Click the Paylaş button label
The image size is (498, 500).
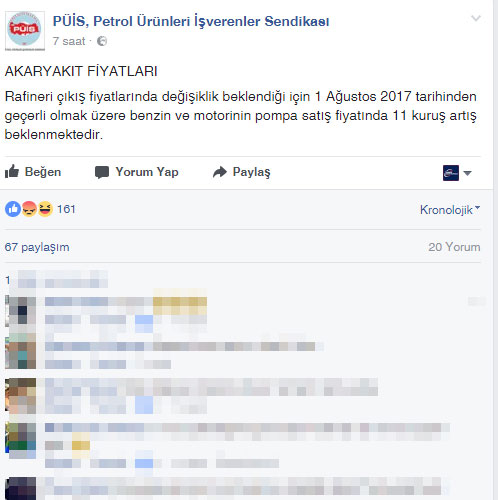(251, 172)
